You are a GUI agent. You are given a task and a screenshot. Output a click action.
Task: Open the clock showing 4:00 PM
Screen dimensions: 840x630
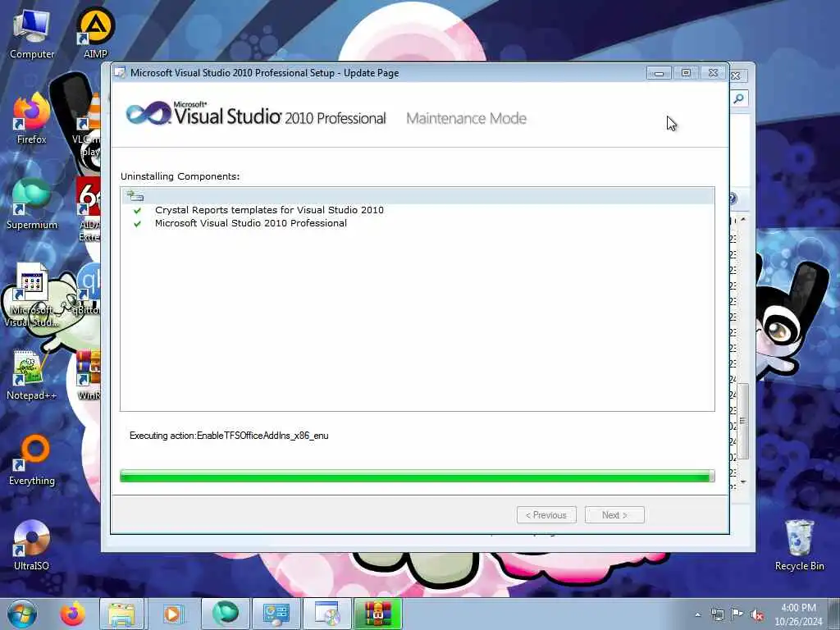coord(798,614)
